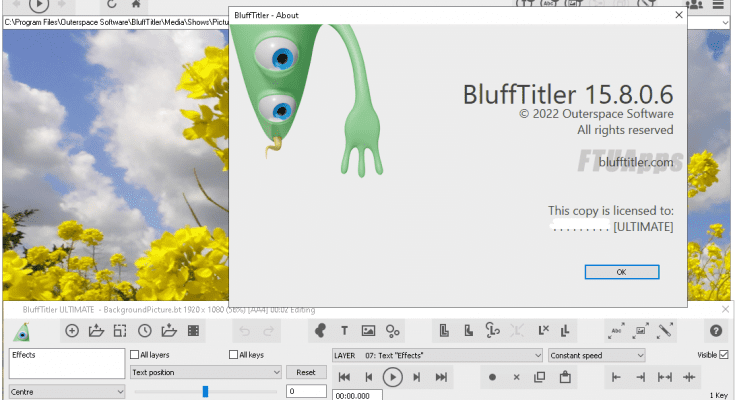The image size is (735, 400).
Task: Open the Text position property dropdown
Action: point(206,372)
